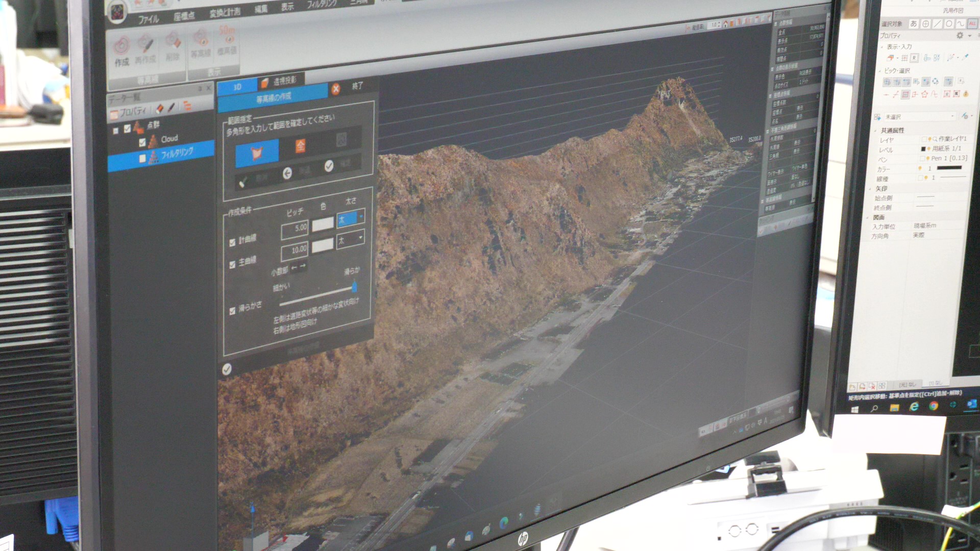The width and height of the screenshot is (980, 551).
Task: Click the pencil icon in data list toolbar
Action: pos(171,107)
